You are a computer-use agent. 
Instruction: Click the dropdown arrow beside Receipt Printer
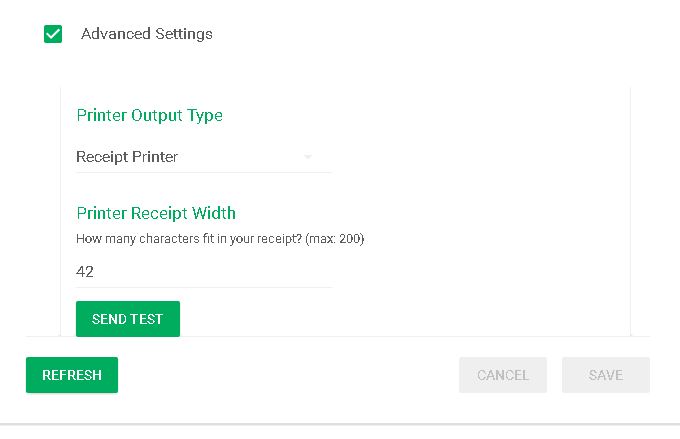pyautogui.click(x=308, y=157)
